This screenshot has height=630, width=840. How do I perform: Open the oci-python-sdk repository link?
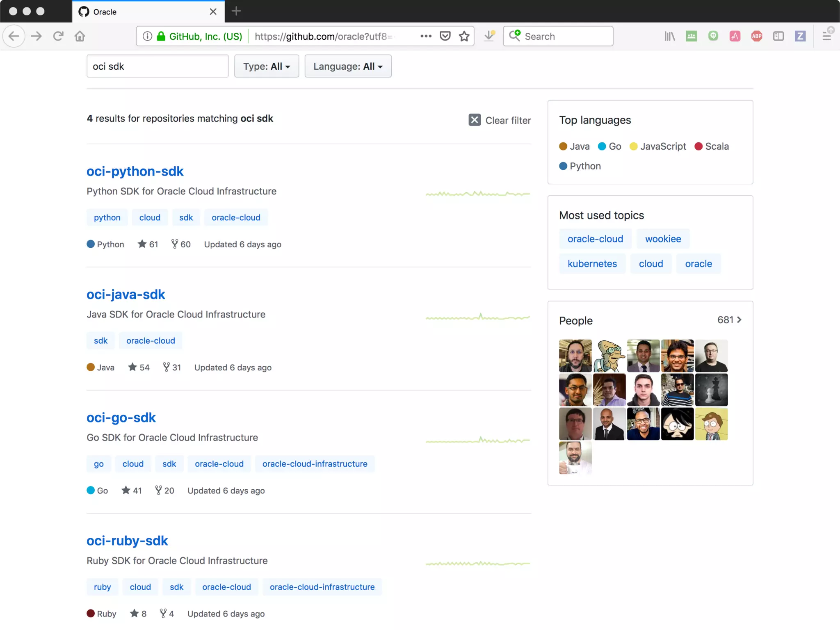(135, 171)
